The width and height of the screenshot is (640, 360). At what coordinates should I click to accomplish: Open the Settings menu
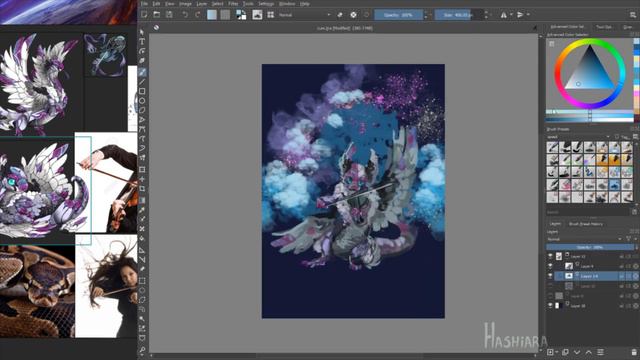[266, 4]
